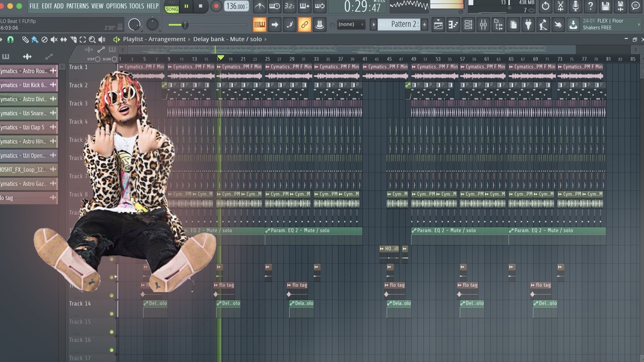This screenshot has height=362, width=644.
Task: Open the (none) snap selector dropdown
Action: pos(351,24)
